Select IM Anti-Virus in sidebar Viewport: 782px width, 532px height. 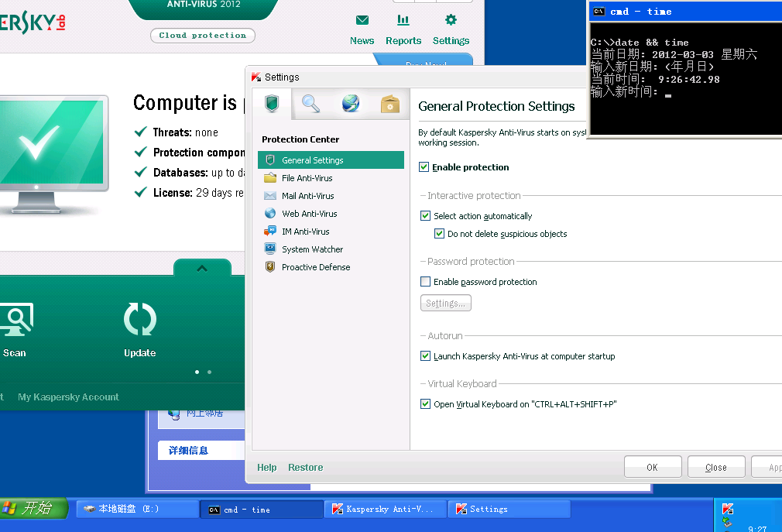331,232
